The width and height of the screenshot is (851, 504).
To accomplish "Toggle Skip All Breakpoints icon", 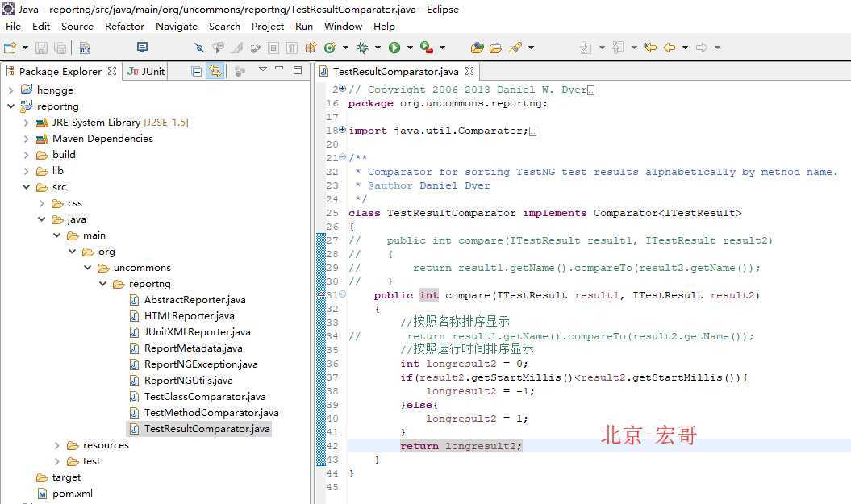I will point(199,48).
